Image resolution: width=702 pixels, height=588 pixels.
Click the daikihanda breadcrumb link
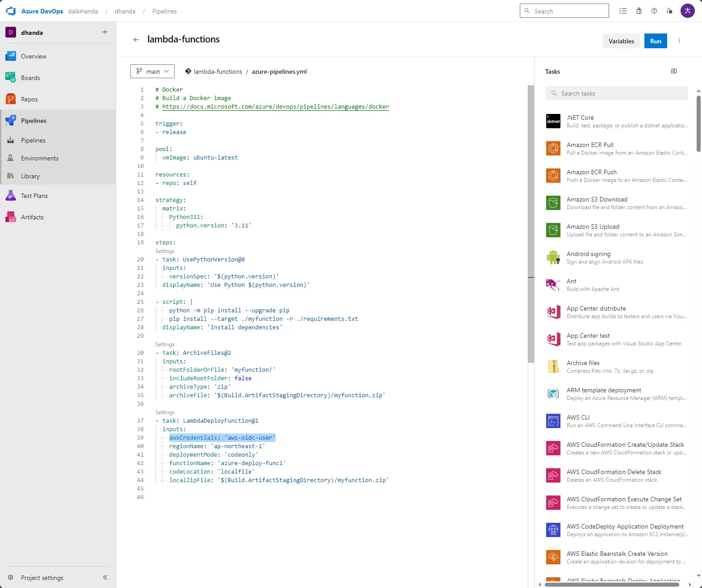(x=83, y=11)
